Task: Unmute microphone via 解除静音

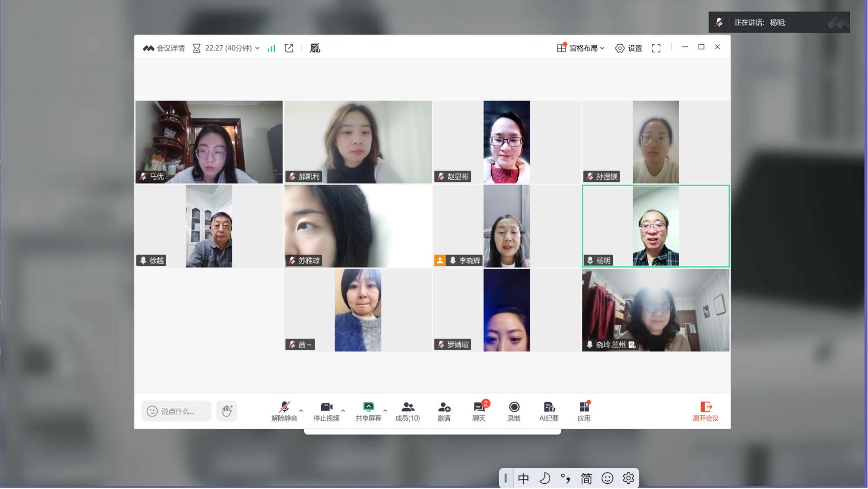Action: [x=284, y=411]
